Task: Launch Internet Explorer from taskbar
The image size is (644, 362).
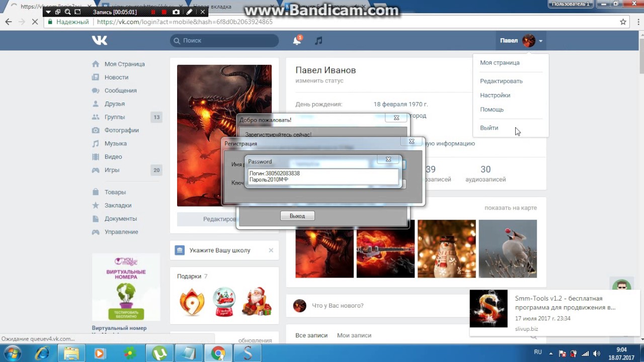Action: [43, 353]
